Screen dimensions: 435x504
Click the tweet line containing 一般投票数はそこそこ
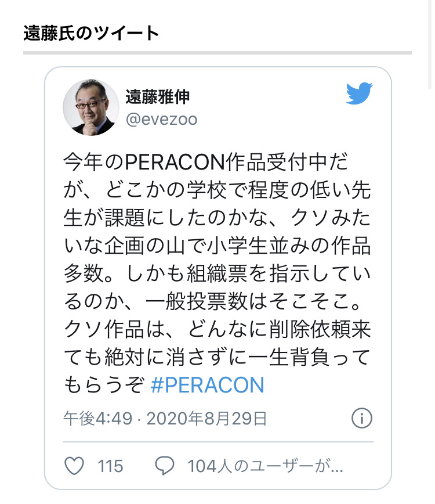click(212, 301)
